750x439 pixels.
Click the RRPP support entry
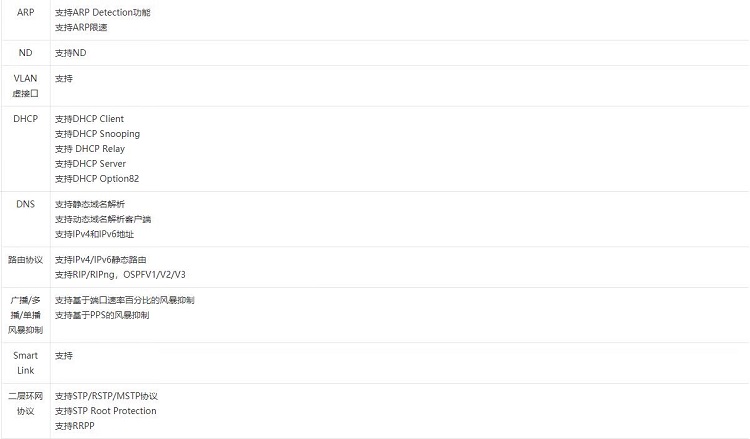(75, 426)
